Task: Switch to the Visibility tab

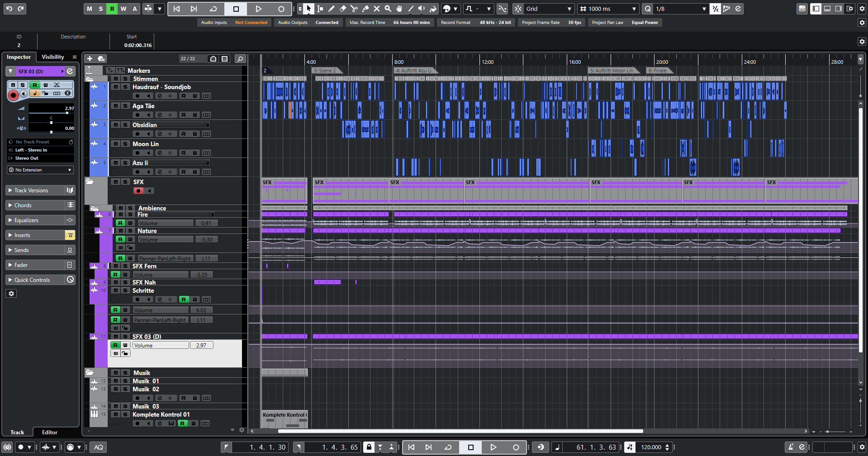Action: (53, 57)
